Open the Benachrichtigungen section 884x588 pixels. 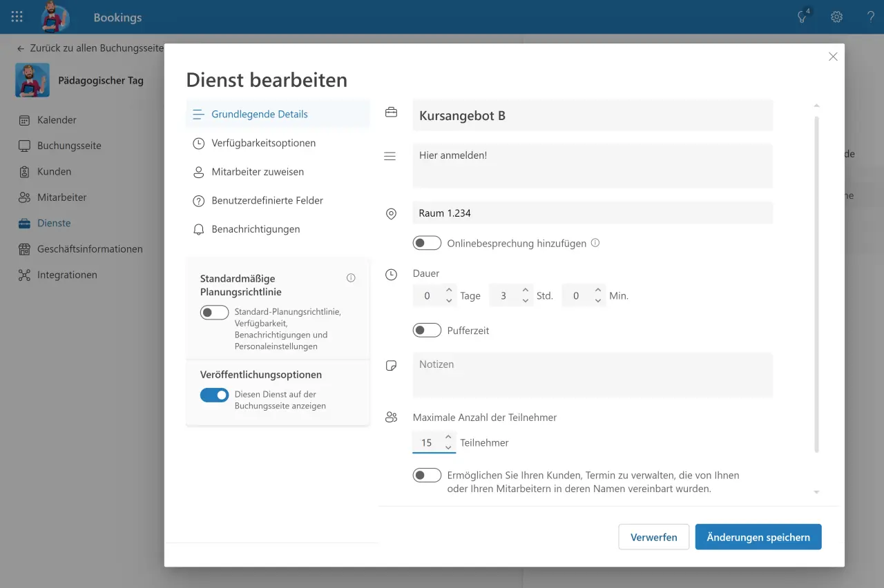click(256, 229)
